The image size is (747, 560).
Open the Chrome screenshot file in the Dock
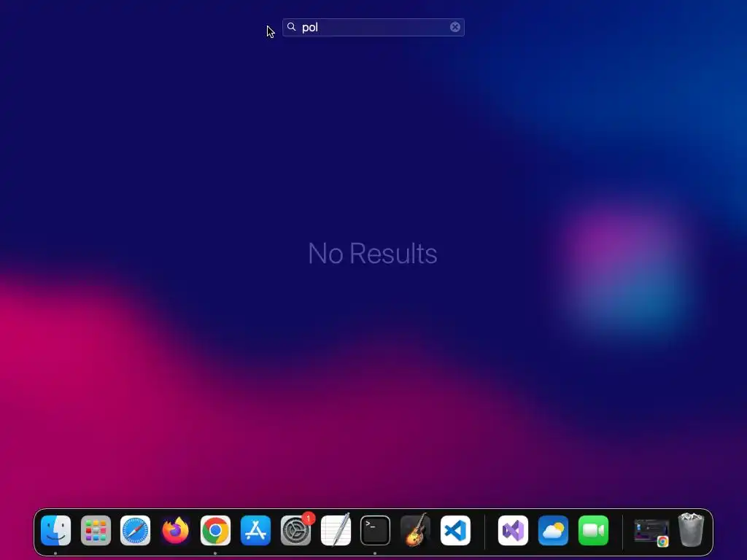click(651, 532)
